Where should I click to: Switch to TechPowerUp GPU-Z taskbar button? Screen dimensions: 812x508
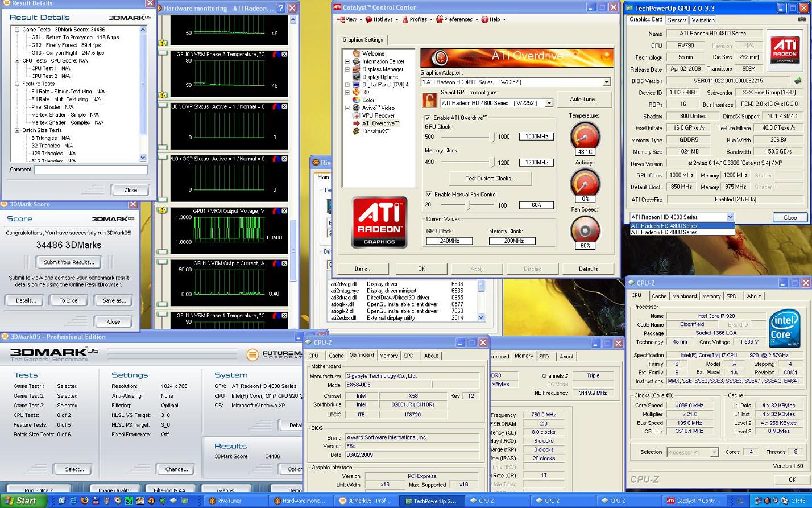coord(430,501)
